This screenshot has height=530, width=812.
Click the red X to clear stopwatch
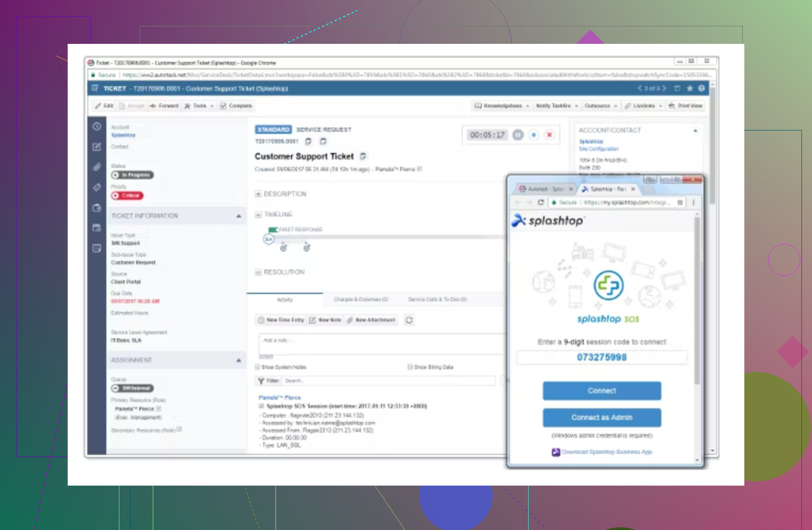pyautogui.click(x=550, y=135)
